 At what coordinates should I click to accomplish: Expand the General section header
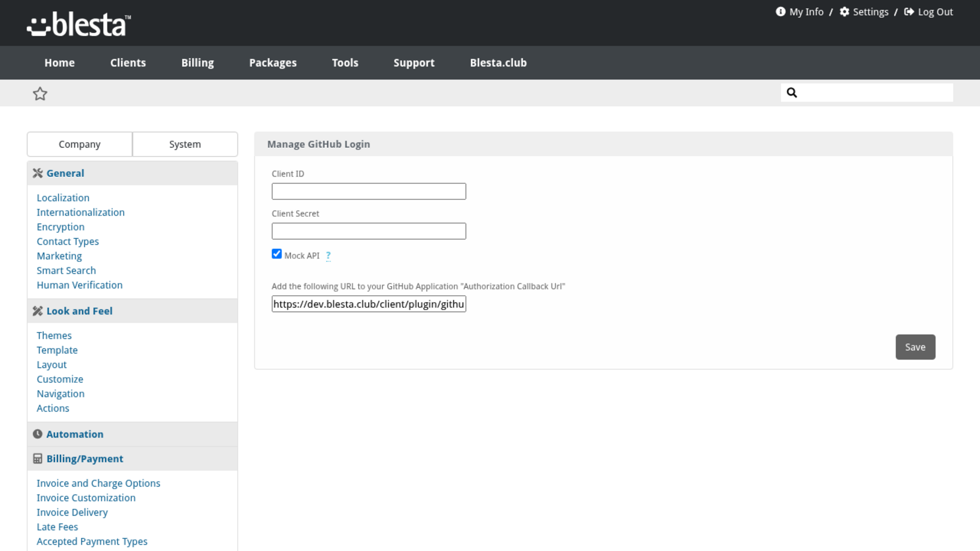132,173
